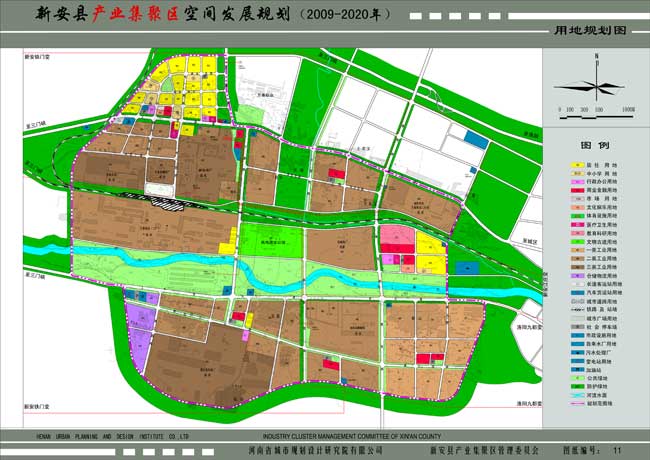
Task: Click the drawing number 11 in footer
Action: [x=617, y=451]
